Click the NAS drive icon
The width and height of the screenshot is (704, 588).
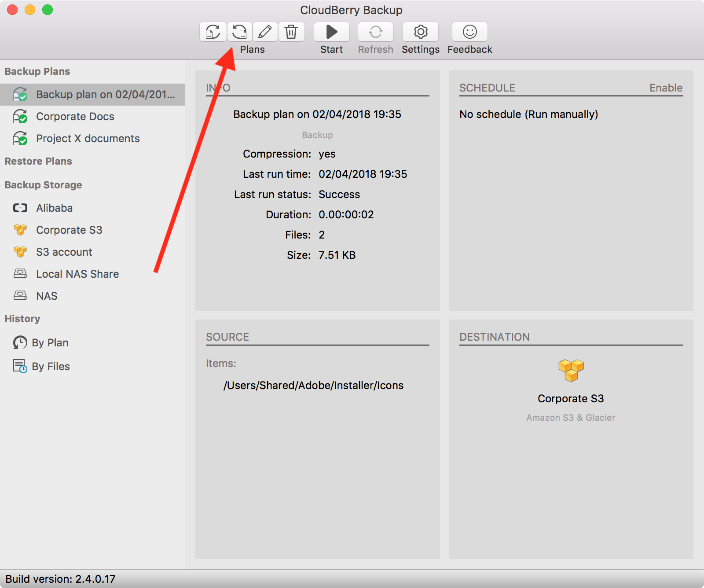[x=20, y=296]
